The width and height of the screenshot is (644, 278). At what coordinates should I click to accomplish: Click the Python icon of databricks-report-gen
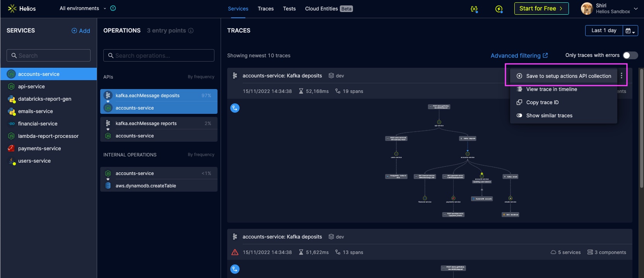11,99
